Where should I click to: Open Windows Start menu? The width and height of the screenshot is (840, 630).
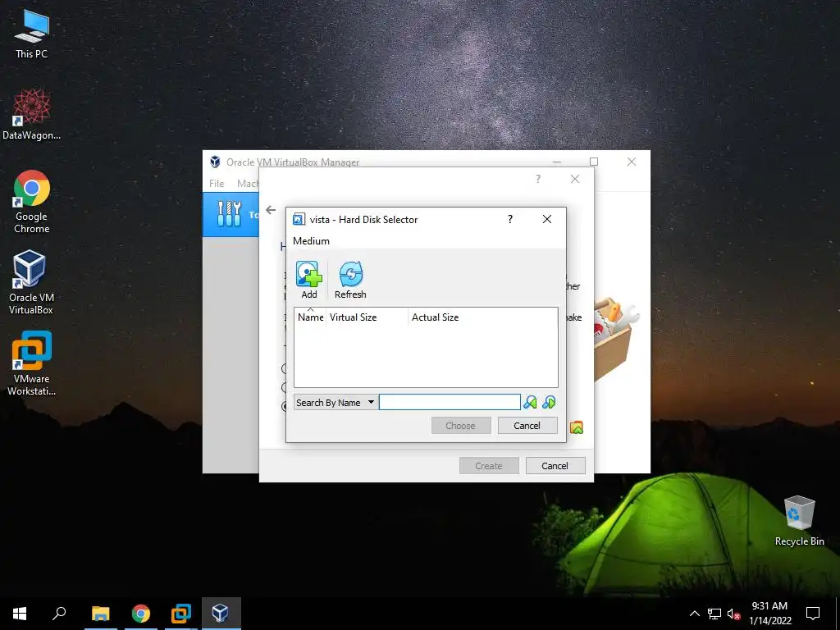pos(20,614)
